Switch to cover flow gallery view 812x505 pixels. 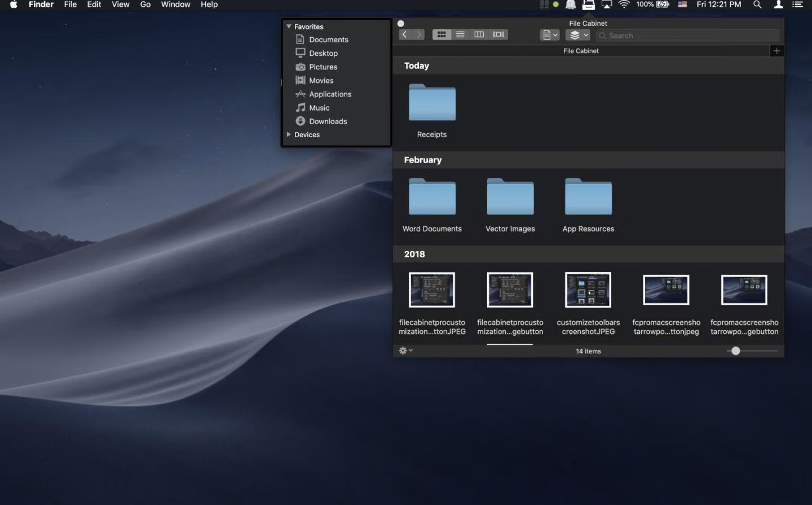pos(498,34)
